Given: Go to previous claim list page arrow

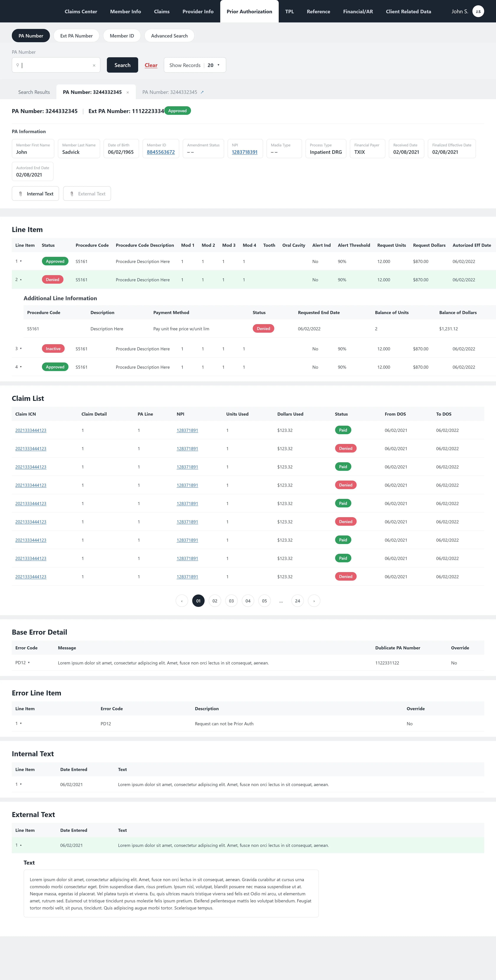Looking at the screenshot, I should coord(182,601).
